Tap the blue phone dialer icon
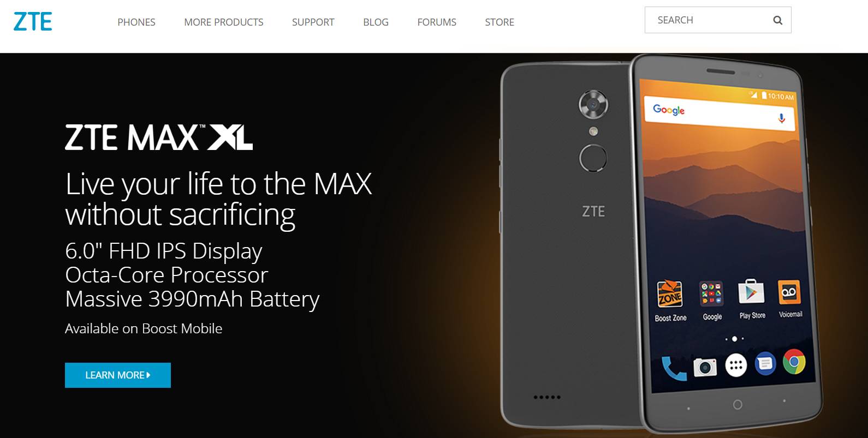The width and height of the screenshot is (868, 438). pyautogui.click(x=673, y=368)
